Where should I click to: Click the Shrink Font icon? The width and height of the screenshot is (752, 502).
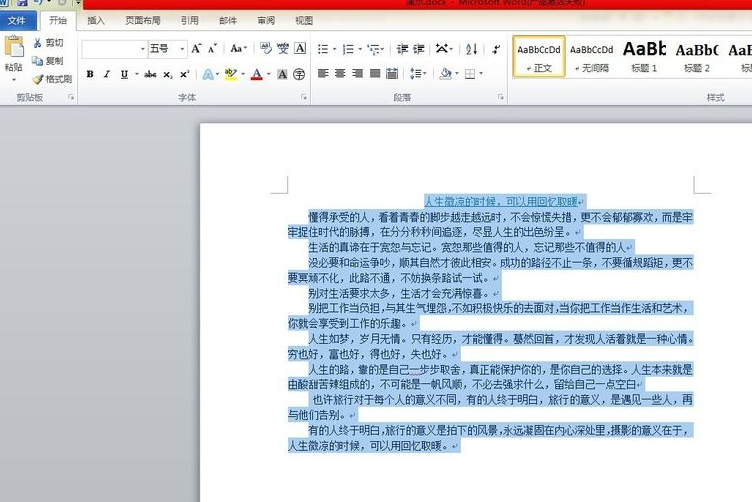point(212,48)
